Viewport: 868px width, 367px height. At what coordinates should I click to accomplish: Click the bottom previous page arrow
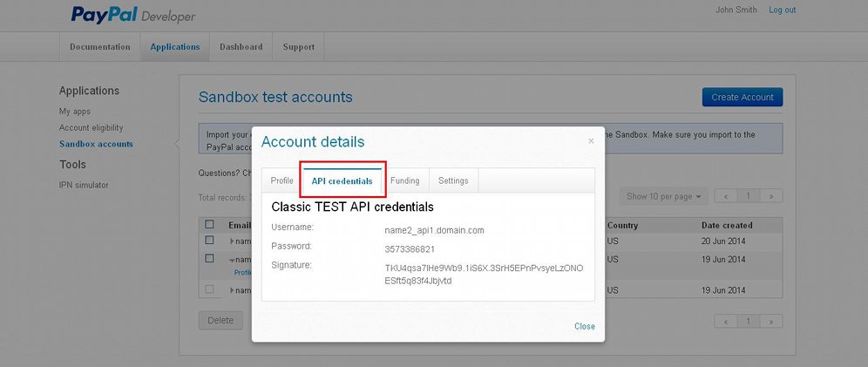pyautogui.click(x=726, y=321)
